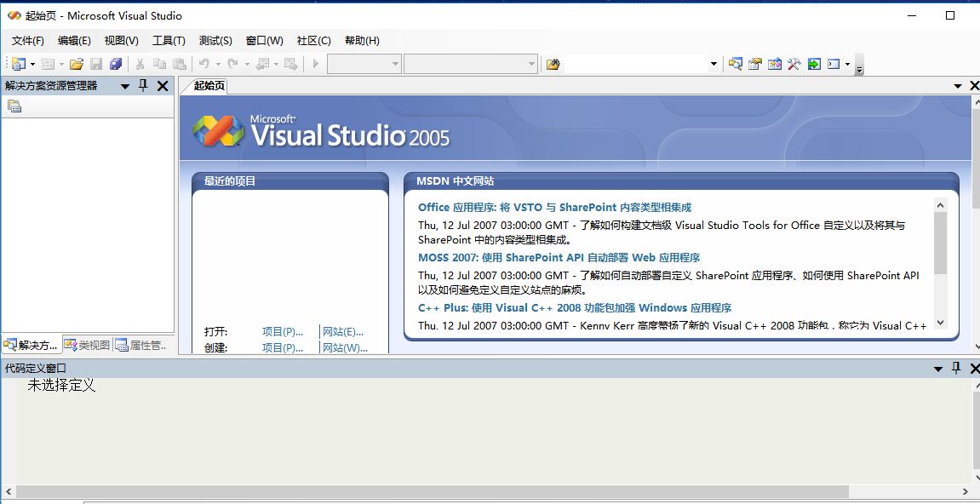The height and width of the screenshot is (504, 980).
Task: Open the 帮助(H) menu
Action: 362,41
